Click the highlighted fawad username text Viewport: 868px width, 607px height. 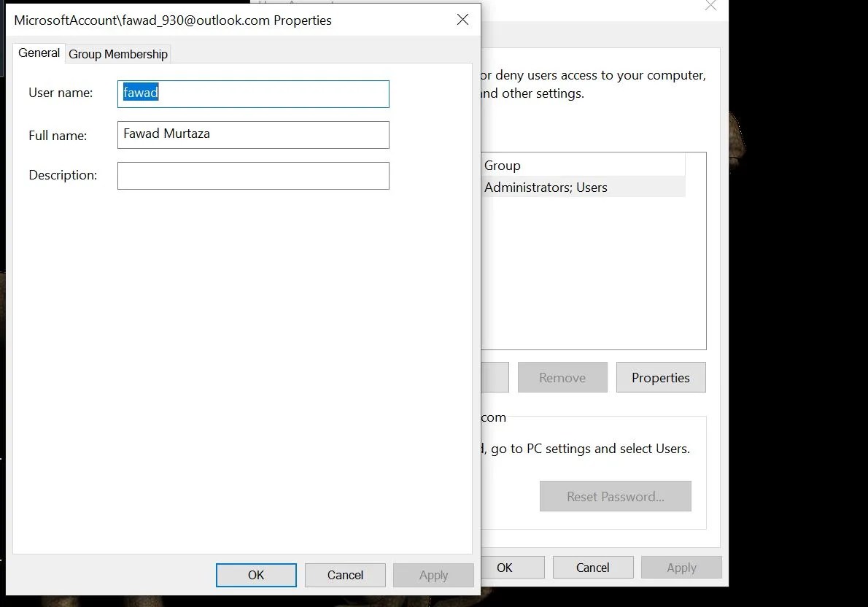click(x=141, y=92)
